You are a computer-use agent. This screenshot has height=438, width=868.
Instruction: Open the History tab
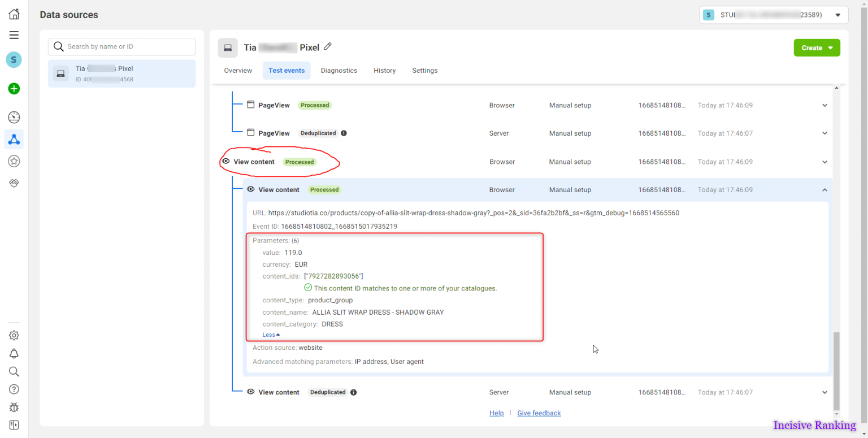coord(385,71)
